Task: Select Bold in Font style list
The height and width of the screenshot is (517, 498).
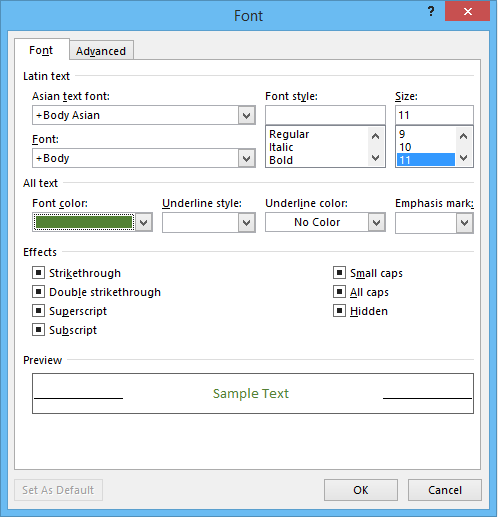Action: pos(281,160)
